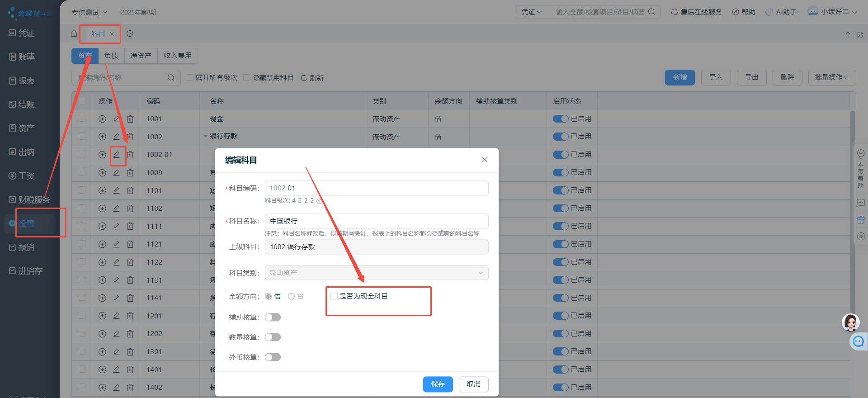Click the edit pencil icon for row 1001
Screen dimensions: 868x398
tap(116, 118)
